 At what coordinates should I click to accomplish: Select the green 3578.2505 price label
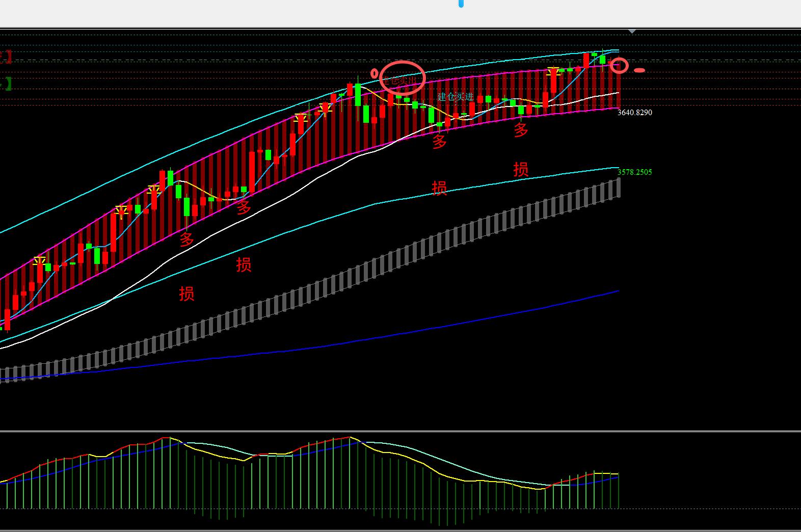pos(634,172)
